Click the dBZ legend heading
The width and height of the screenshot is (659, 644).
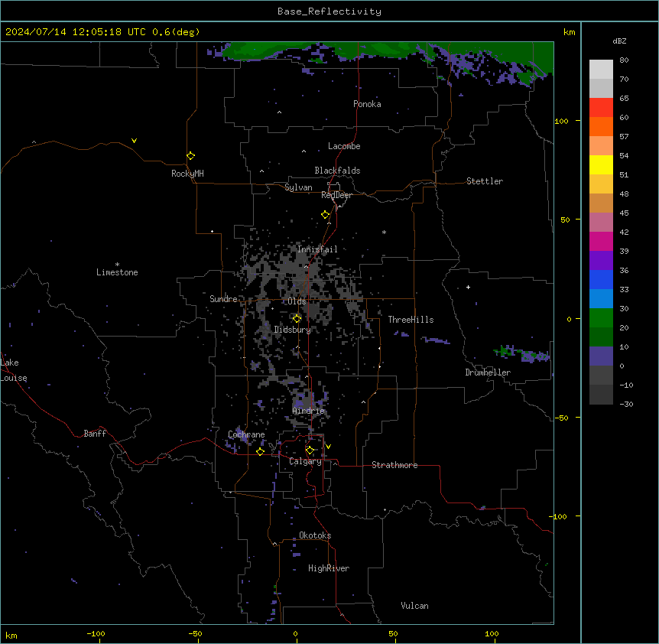619,41
